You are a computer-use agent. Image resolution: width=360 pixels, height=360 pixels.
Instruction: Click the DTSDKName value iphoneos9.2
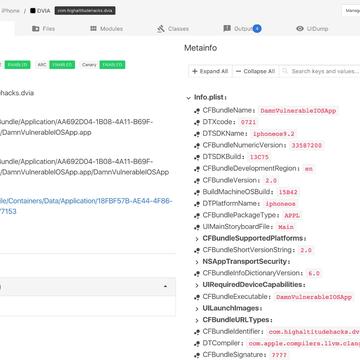[274, 134]
